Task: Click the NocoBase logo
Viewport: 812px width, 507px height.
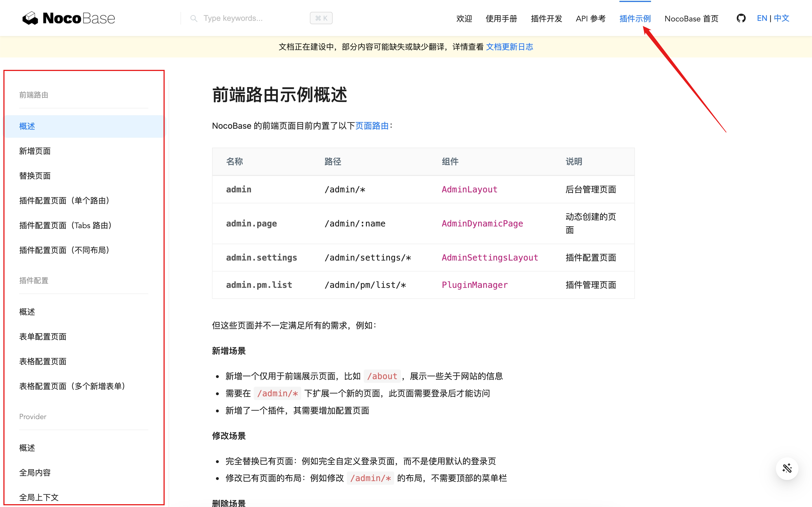Action: click(x=69, y=18)
